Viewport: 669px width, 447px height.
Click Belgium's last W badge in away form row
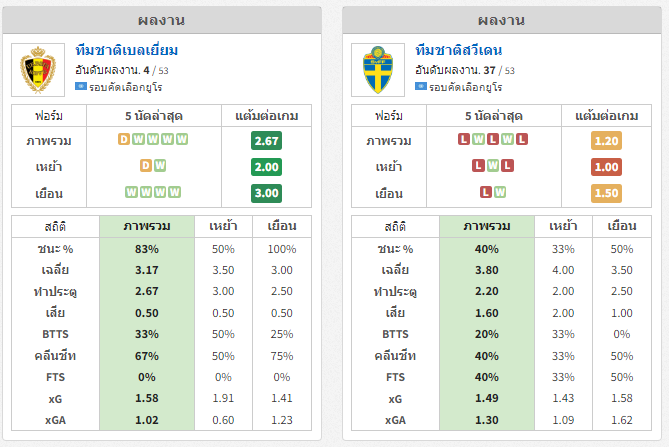tap(175, 192)
